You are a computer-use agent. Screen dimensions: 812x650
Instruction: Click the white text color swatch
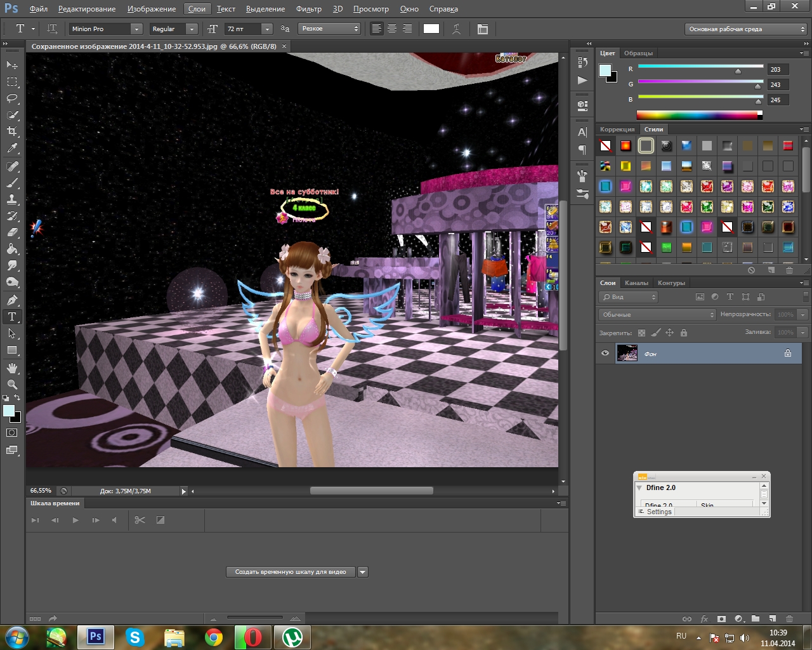click(431, 29)
